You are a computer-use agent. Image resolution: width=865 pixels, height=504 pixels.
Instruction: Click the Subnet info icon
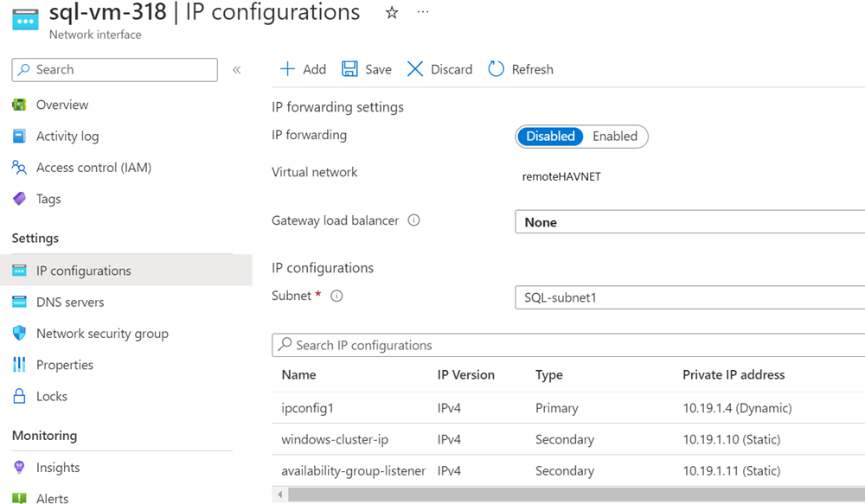pos(336,296)
